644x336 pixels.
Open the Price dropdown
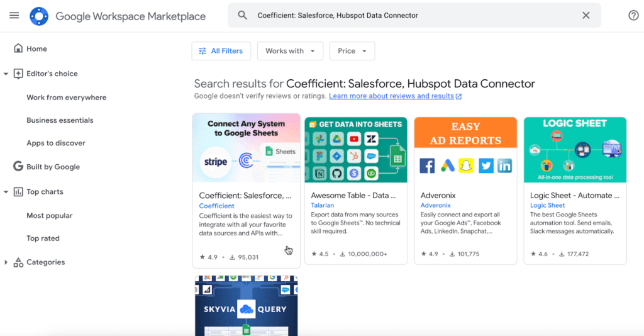click(x=352, y=51)
